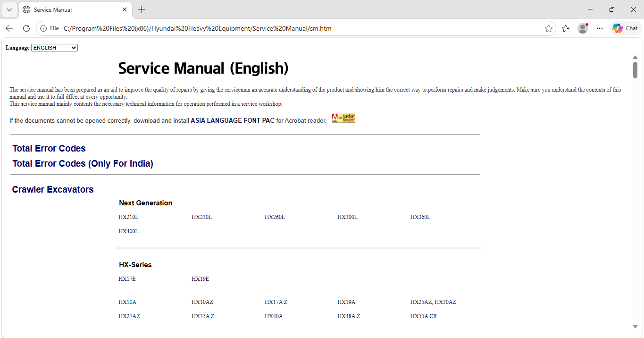Click the page scrollbar down arrow
The image size is (644, 338).
click(635, 326)
